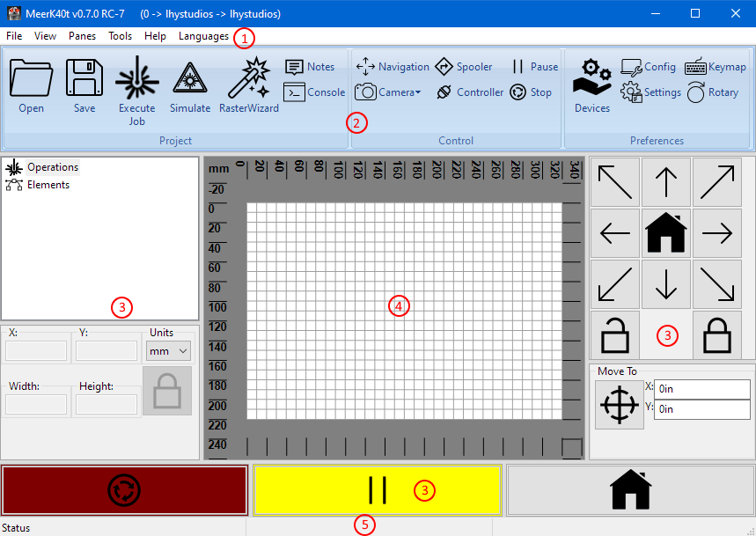Open the Rotary settings
The image size is (756, 536).
tap(713, 92)
